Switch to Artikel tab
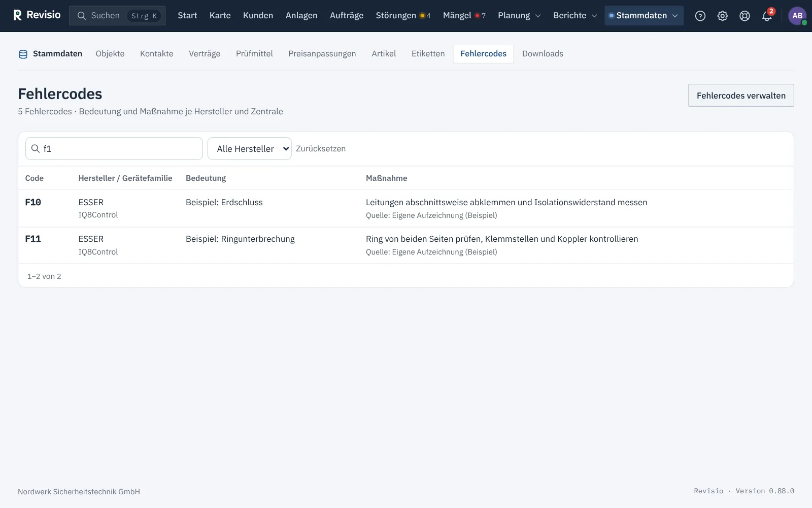 (x=384, y=54)
